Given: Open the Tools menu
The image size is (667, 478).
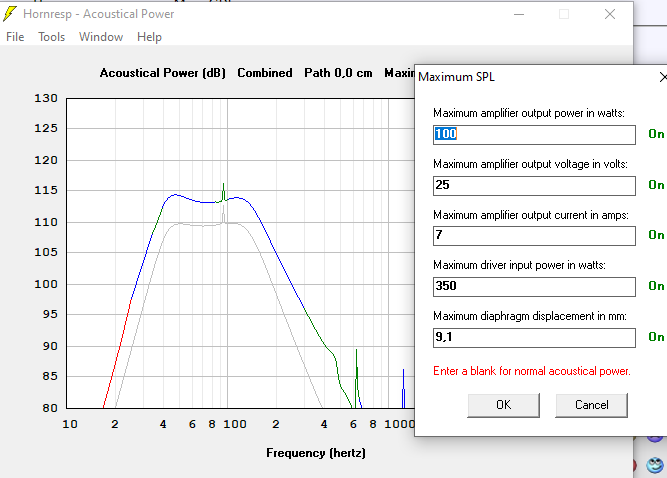Looking at the screenshot, I should [51, 37].
